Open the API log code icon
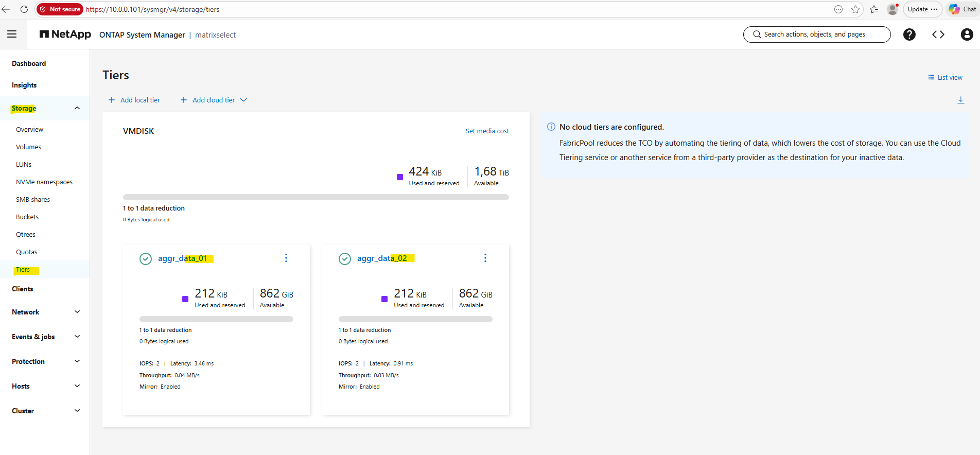Screen dimensions: 980x455 [938, 34]
